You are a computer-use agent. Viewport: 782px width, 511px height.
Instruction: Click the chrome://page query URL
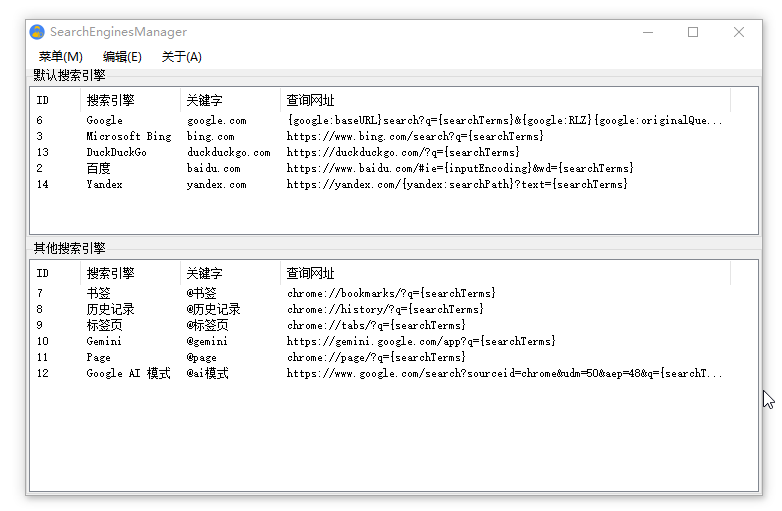pos(376,357)
